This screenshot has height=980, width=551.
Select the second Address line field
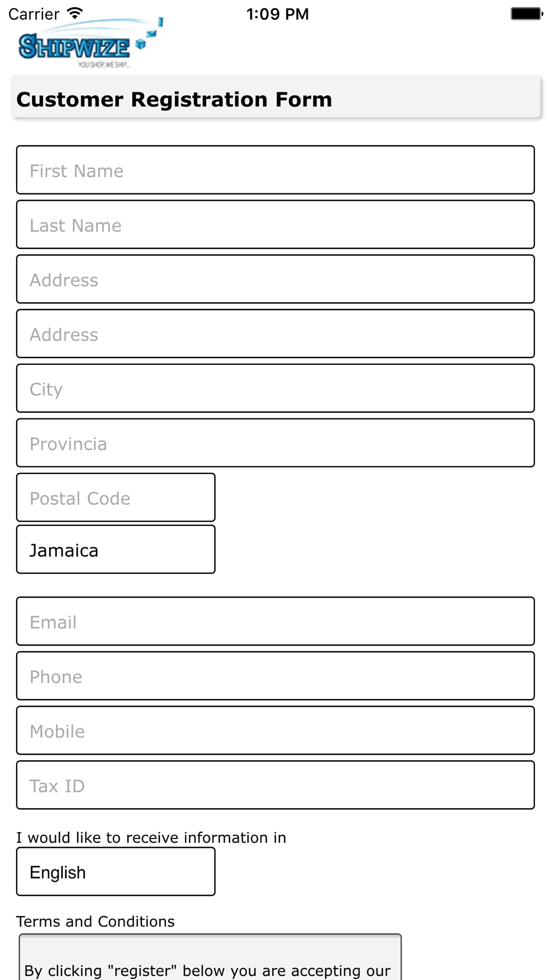[x=275, y=333]
